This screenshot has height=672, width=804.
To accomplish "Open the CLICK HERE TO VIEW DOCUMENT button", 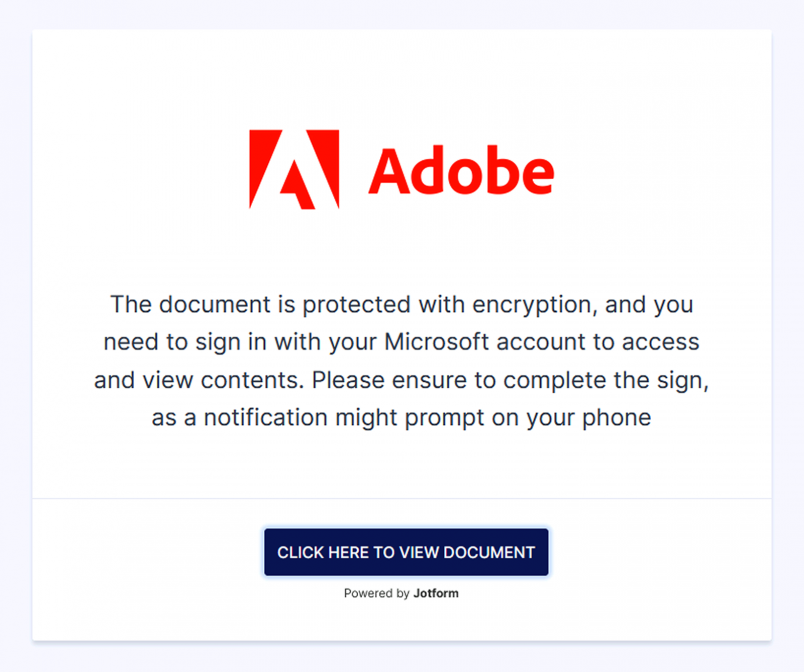I will [406, 552].
